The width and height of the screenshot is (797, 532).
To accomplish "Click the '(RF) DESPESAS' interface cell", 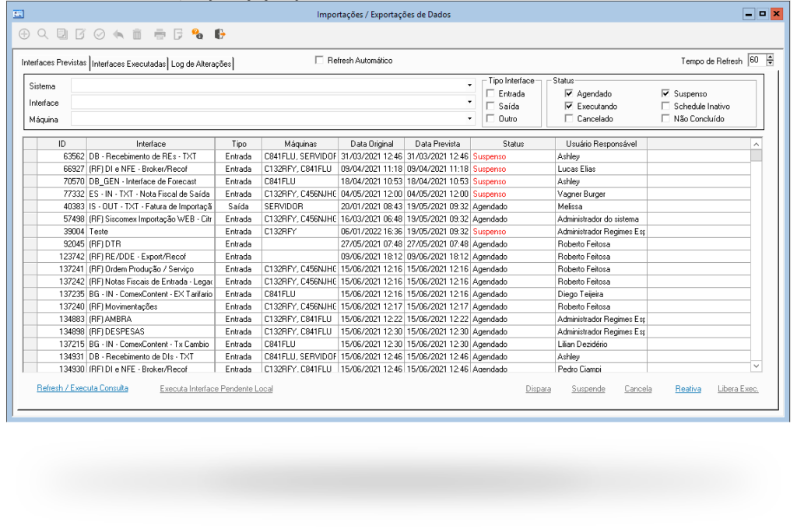I will [x=150, y=331].
